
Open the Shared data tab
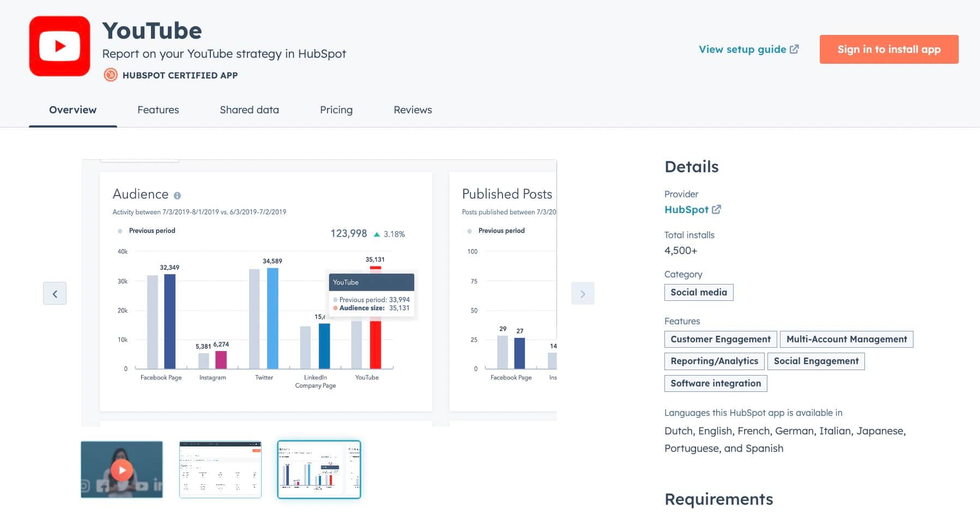249,110
